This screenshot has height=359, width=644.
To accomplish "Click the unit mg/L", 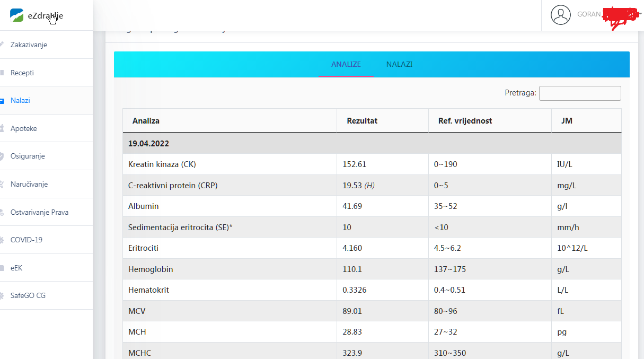I will [567, 185].
